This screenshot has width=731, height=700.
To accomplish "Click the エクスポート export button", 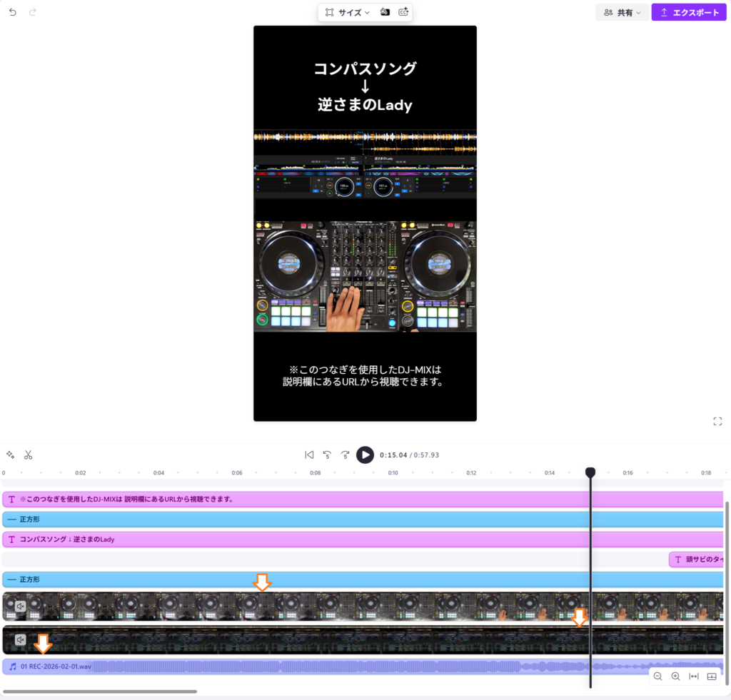I will pos(688,12).
